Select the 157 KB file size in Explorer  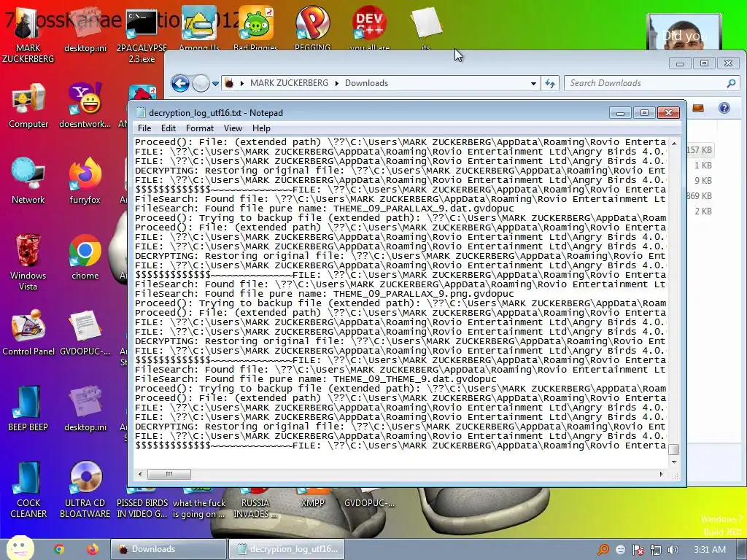pos(700,150)
